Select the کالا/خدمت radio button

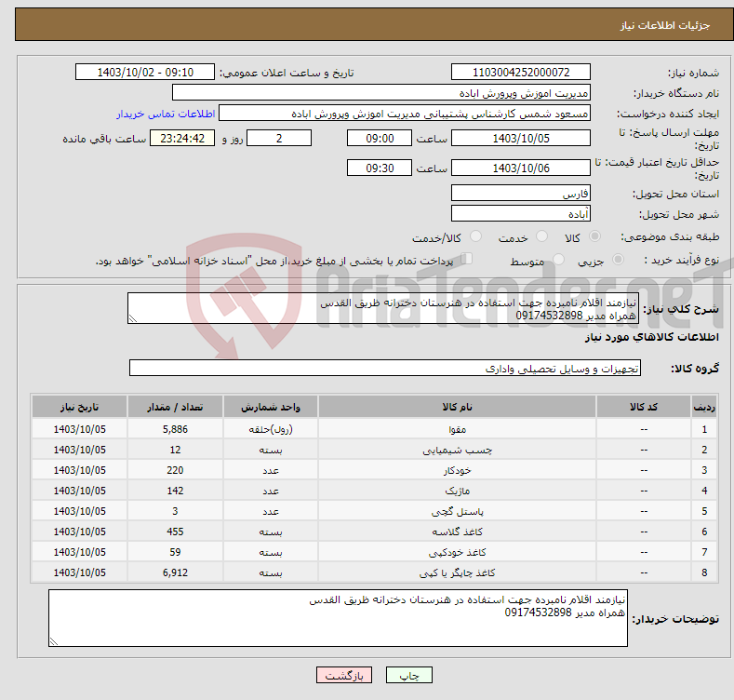pyautogui.click(x=475, y=236)
